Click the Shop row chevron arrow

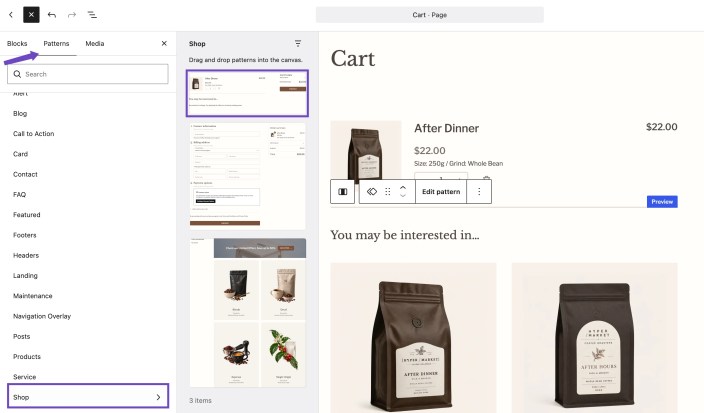click(x=158, y=397)
